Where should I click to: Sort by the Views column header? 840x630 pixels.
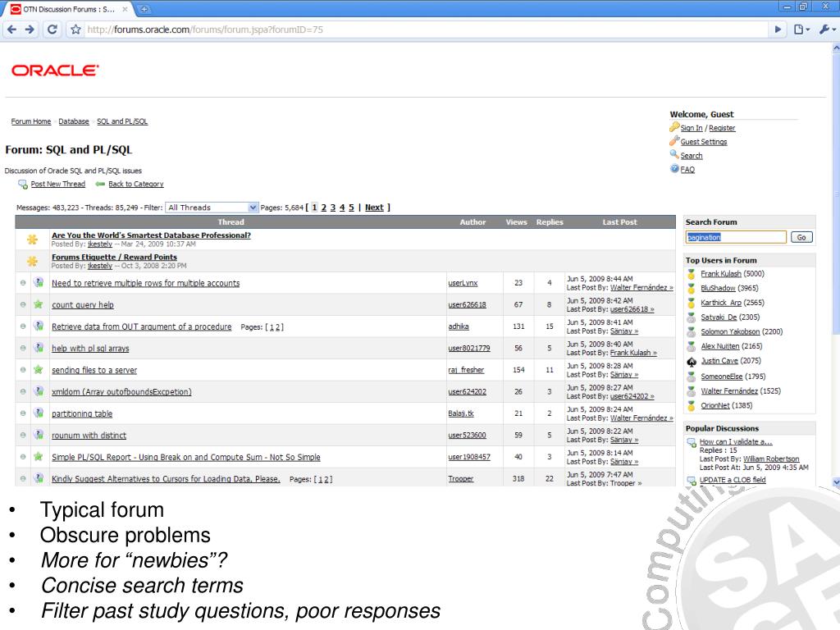tap(517, 221)
